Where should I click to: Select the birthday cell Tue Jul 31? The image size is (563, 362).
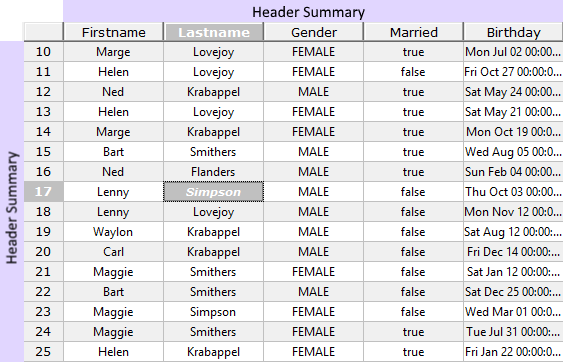coord(513,332)
